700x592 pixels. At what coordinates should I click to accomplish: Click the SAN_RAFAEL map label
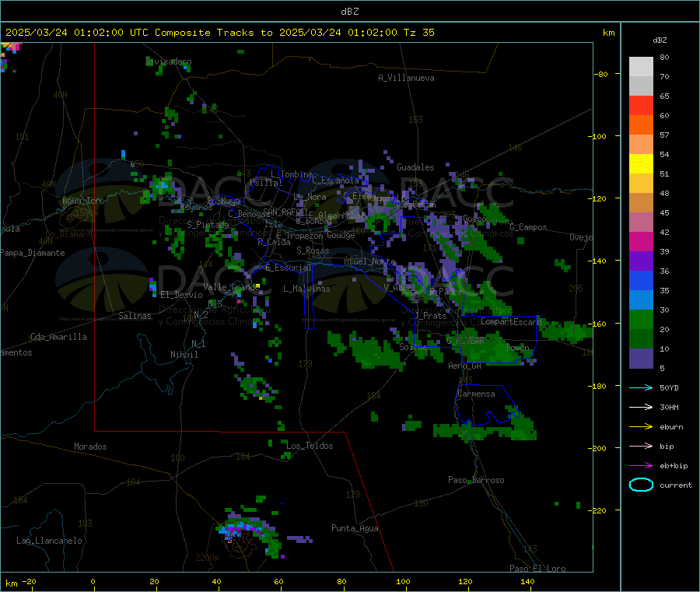[285, 212]
